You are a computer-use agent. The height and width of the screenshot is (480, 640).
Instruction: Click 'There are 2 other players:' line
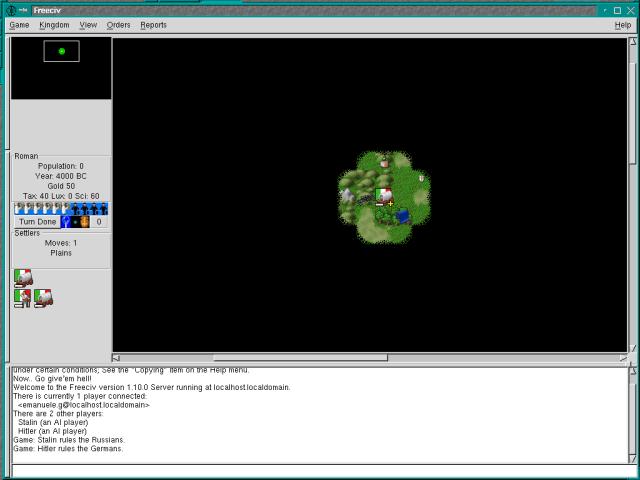tap(58, 413)
